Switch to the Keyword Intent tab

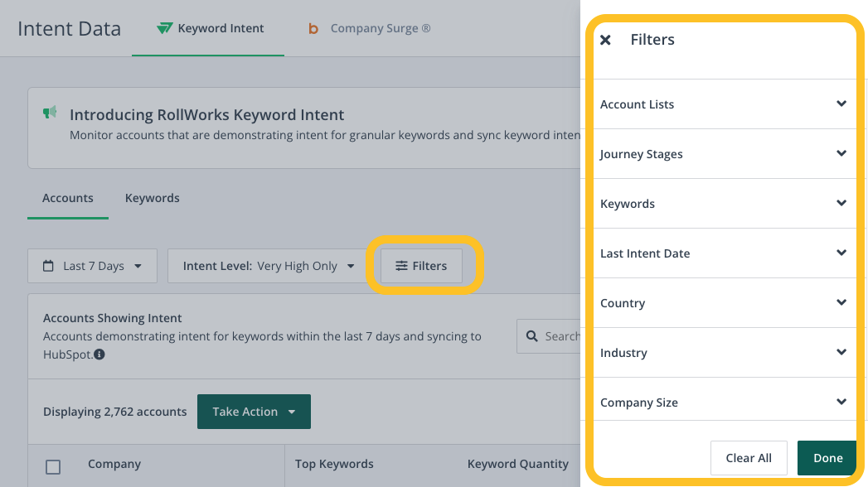(x=209, y=28)
